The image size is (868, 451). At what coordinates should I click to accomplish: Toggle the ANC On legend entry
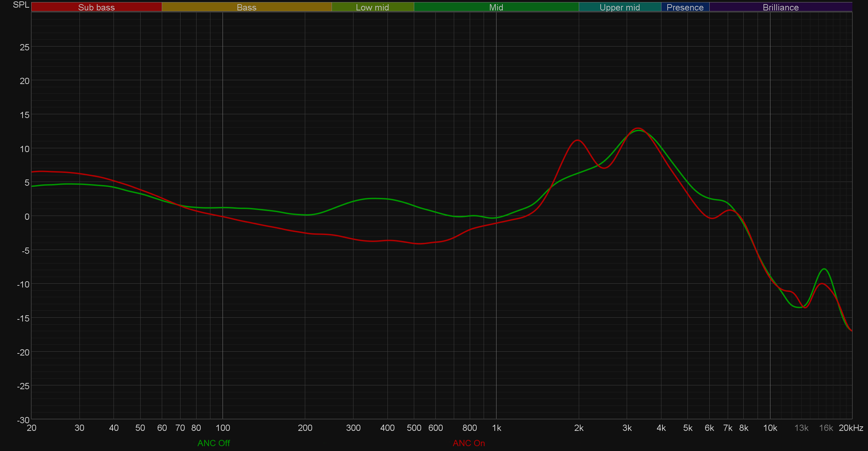point(469,443)
